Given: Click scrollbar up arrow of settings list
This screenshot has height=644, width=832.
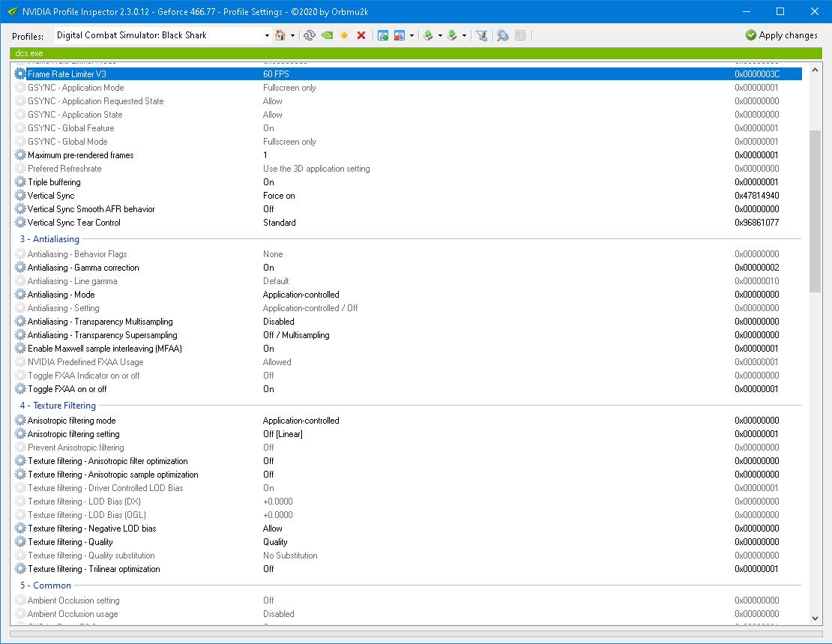Looking at the screenshot, I should tap(815, 70).
